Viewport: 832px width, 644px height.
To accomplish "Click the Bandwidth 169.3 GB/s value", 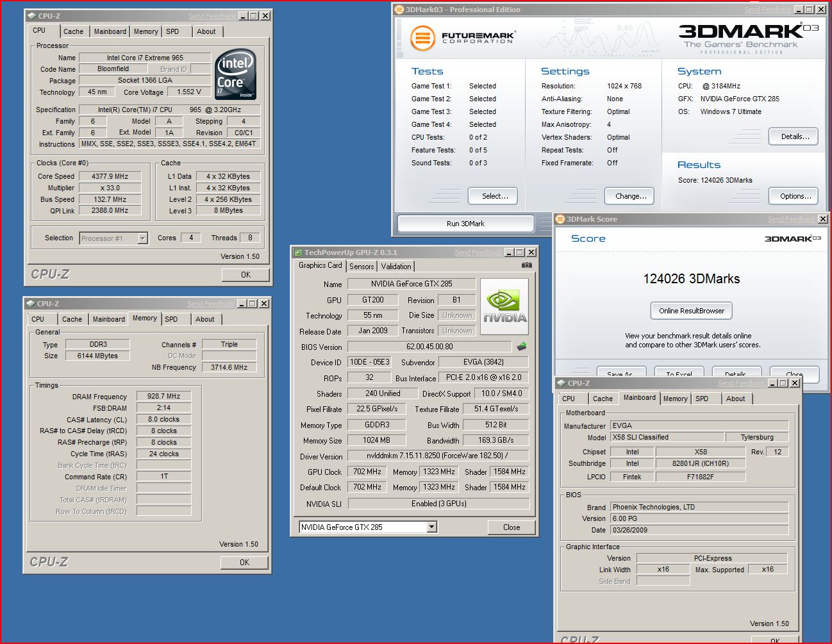I will (496, 440).
